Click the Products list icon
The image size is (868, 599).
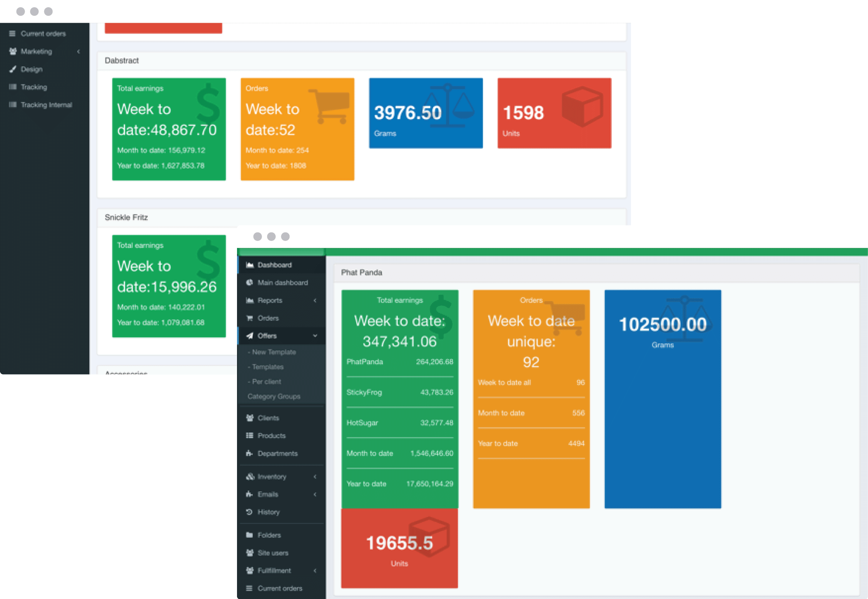coord(250,436)
